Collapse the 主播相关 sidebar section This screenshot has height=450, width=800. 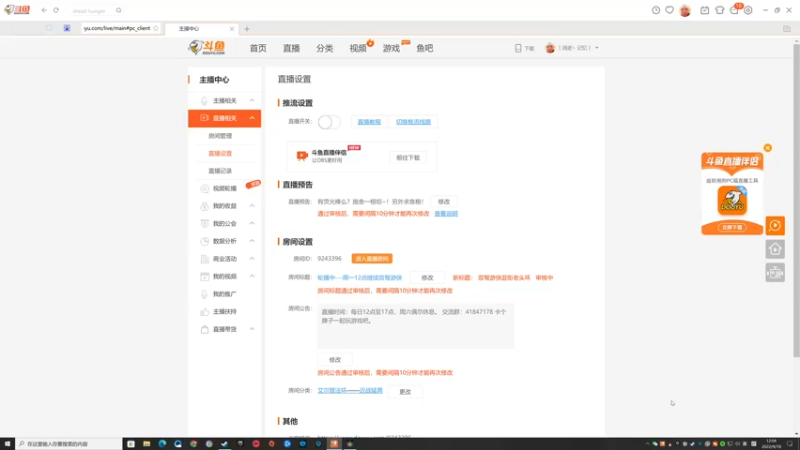[x=252, y=101]
